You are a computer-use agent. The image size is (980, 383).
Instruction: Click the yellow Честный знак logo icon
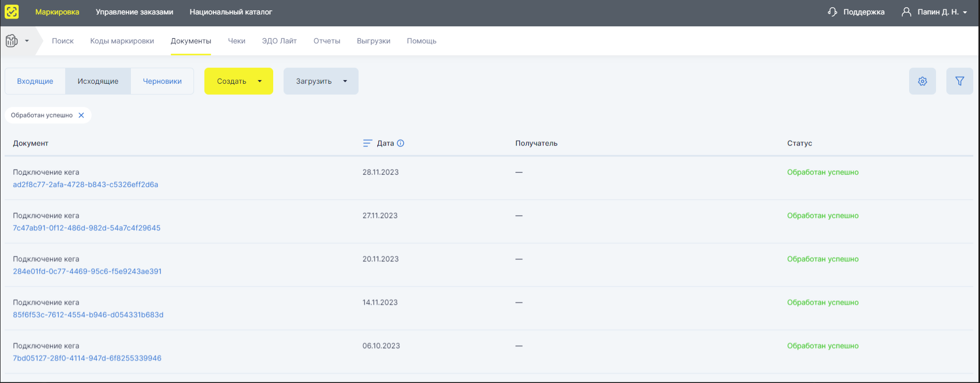click(11, 11)
